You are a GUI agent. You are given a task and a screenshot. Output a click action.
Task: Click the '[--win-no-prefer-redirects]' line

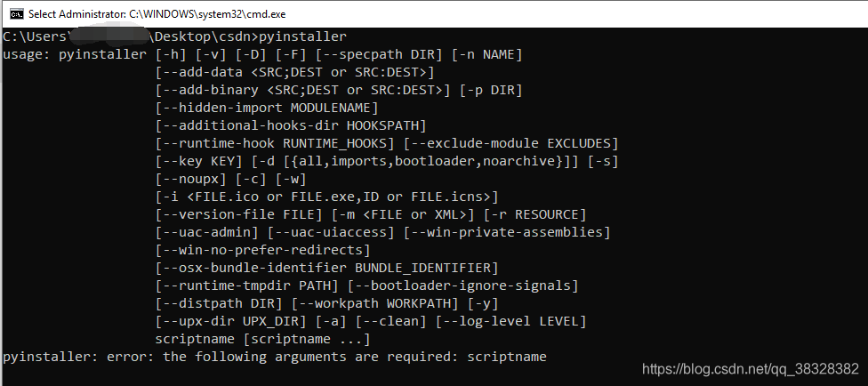[x=263, y=250]
